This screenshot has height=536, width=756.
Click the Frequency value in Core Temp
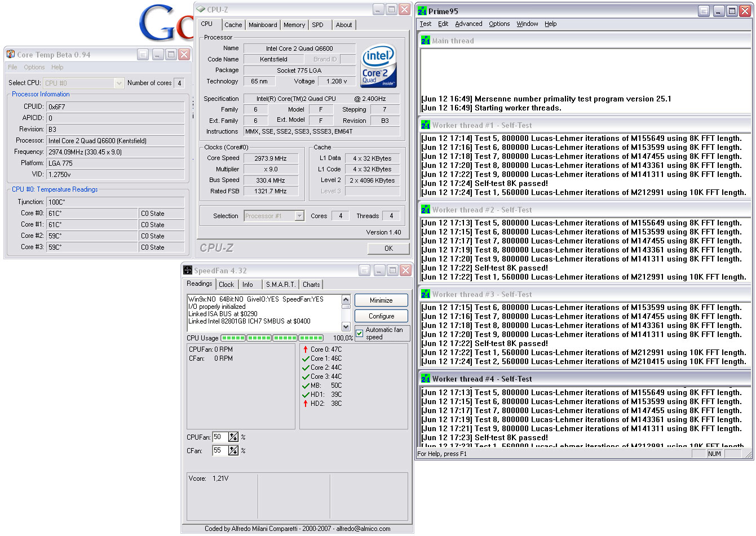tap(115, 152)
